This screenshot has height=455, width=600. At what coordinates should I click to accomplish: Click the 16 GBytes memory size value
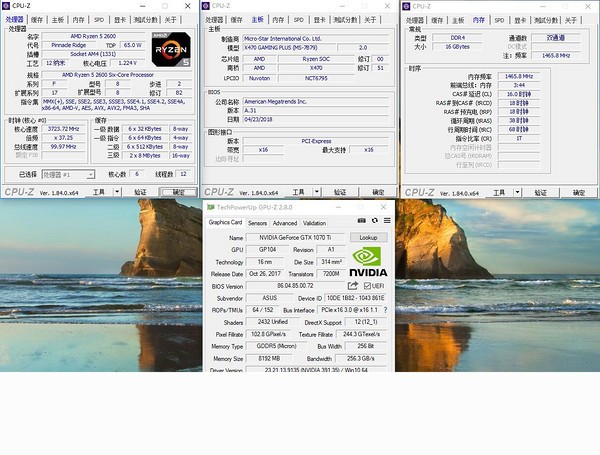[457, 46]
